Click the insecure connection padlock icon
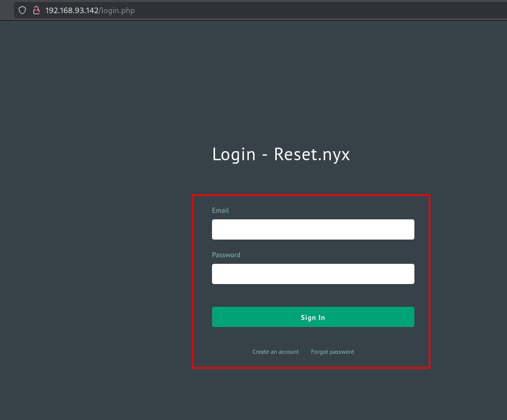The width and height of the screenshot is (507, 420). tap(36, 10)
